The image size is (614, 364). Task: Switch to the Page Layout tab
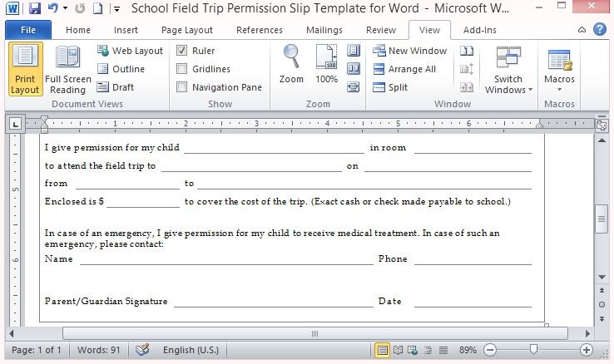[x=187, y=30]
